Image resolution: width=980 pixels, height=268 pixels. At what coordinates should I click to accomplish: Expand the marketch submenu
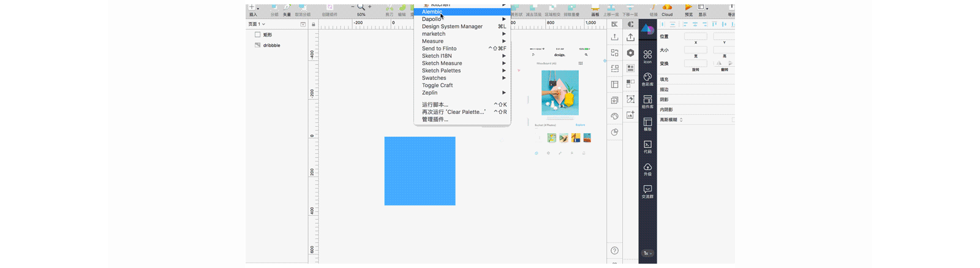coord(462,34)
